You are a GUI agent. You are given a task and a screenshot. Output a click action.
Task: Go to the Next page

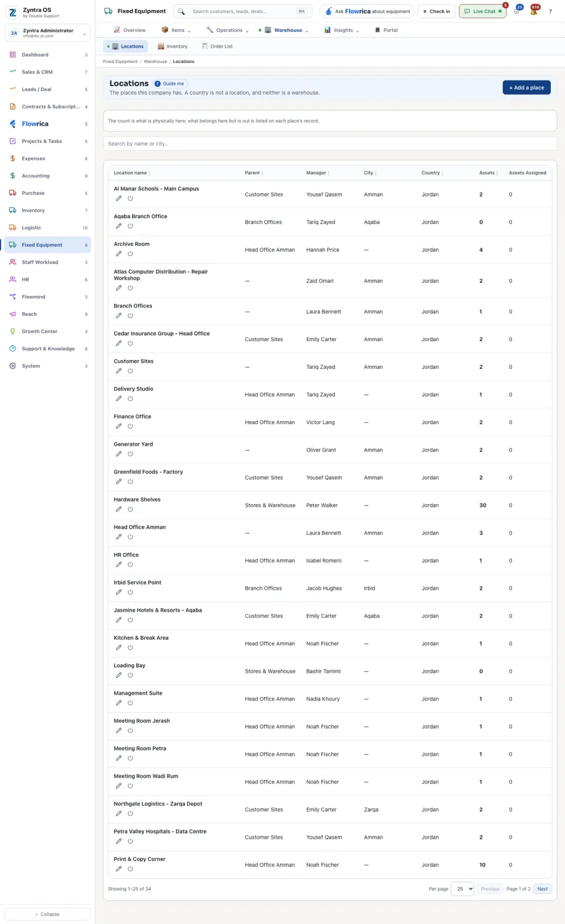pyautogui.click(x=543, y=889)
